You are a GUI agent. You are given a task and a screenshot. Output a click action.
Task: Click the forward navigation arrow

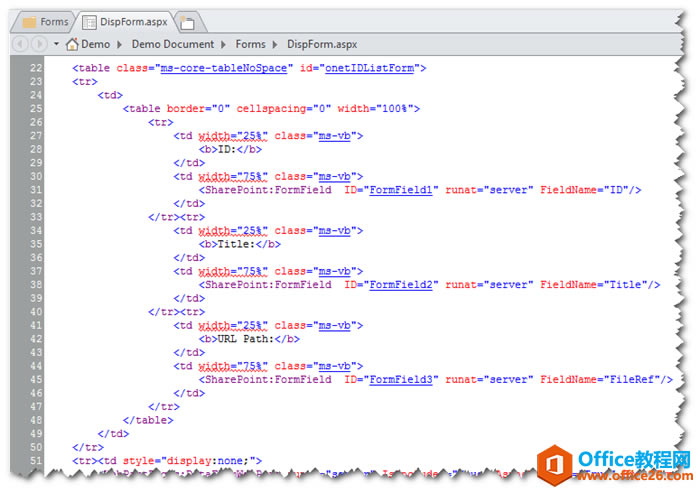pos(38,45)
